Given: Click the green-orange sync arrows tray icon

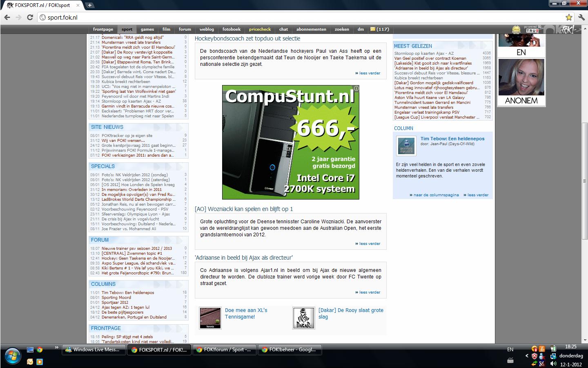Looking at the screenshot, I should [535, 364].
